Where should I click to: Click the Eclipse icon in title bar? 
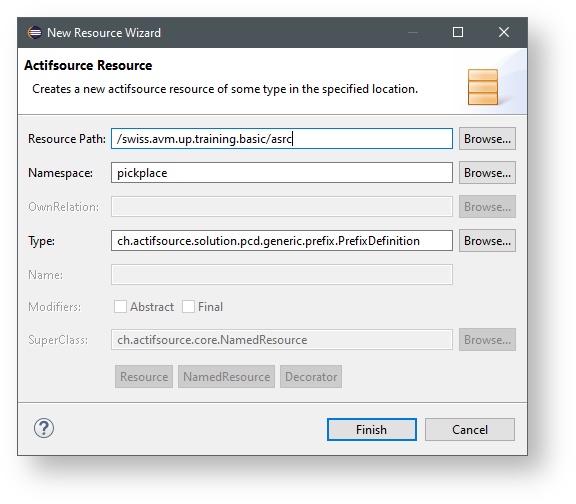(x=35, y=33)
